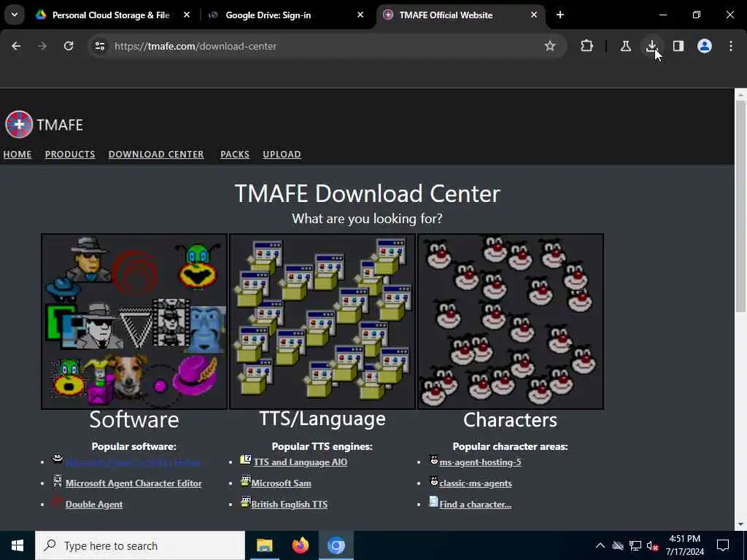
Task: Click the icon beside Double Agent
Action: (57, 502)
